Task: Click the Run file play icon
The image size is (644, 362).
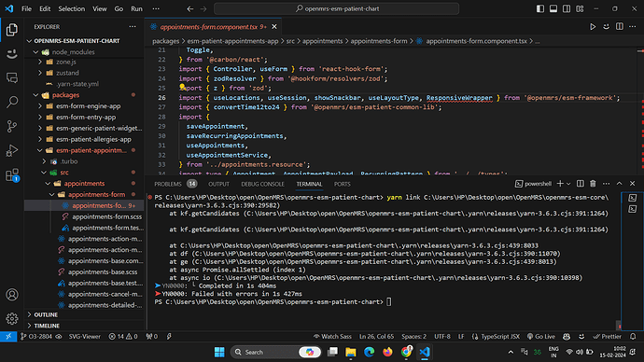Action: [593, 27]
